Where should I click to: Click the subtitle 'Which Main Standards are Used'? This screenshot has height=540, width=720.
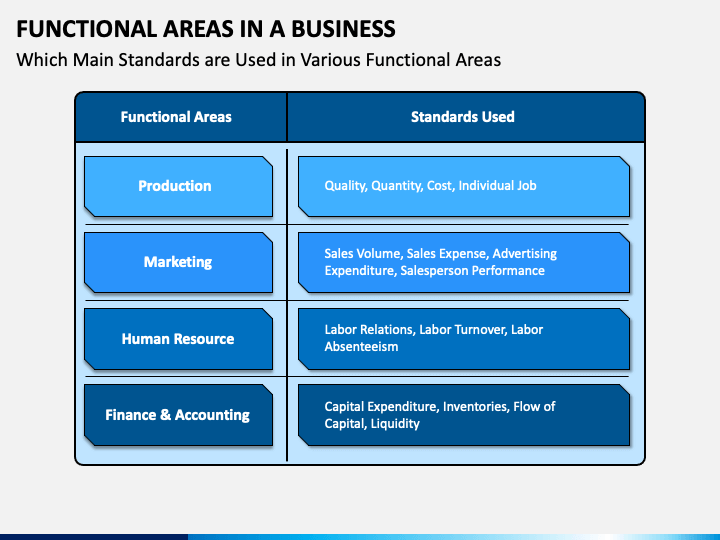pyautogui.click(x=259, y=60)
